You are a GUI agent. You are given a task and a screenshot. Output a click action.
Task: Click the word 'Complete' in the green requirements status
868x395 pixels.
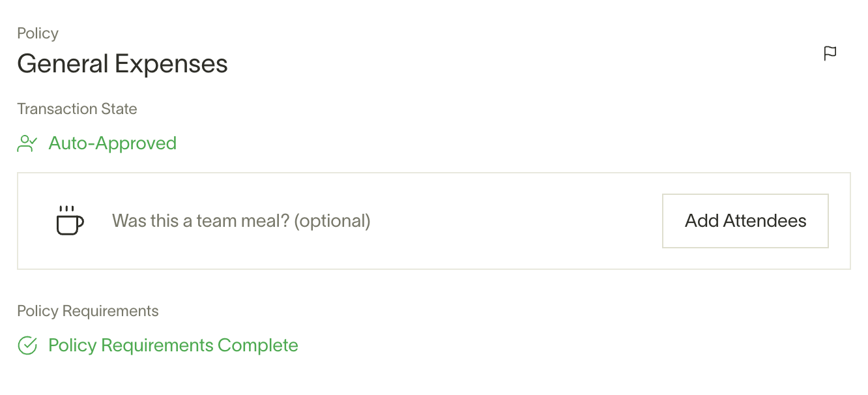(258, 345)
